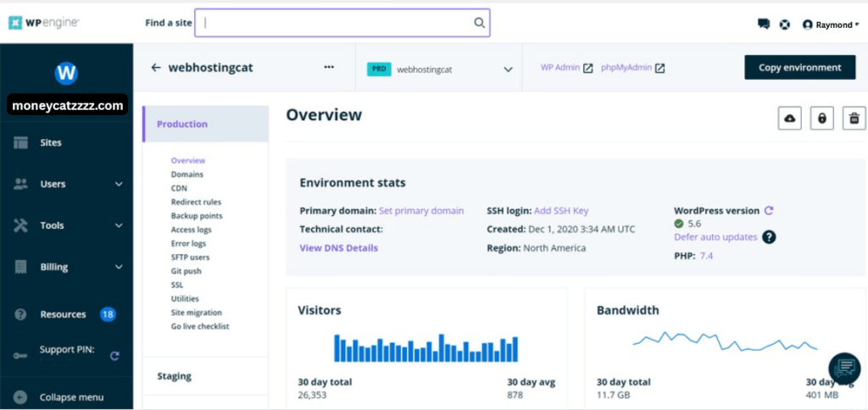Open Utilities menu item
This screenshot has width=868, height=410.
pos(185,299)
